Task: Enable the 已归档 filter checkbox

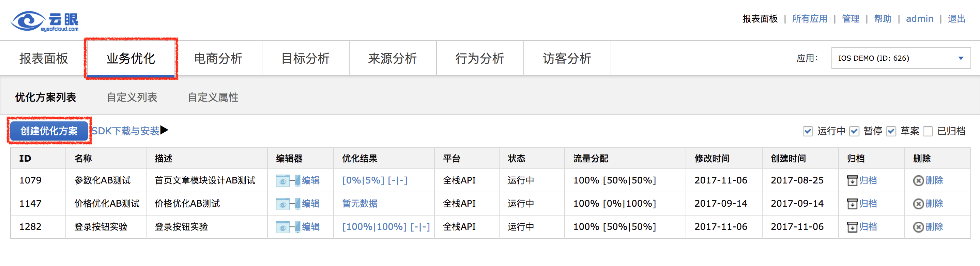Action: pyautogui.click(x=928, y=131)
